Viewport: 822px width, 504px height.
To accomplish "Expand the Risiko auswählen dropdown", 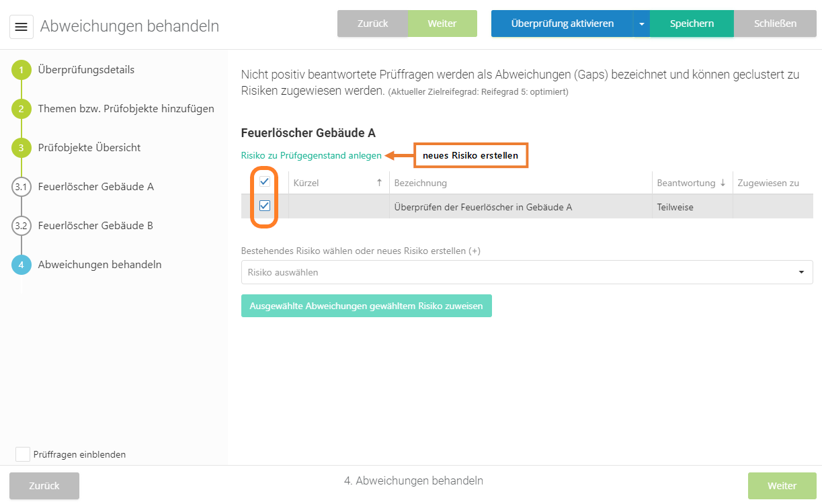I will (801, 272).
